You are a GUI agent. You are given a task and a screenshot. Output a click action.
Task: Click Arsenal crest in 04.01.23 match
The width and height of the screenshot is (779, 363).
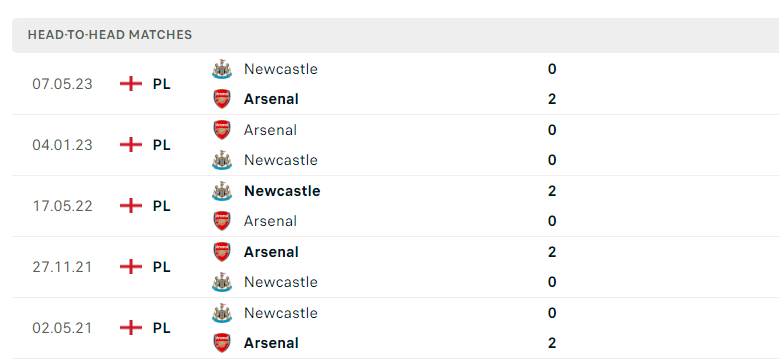(222, 130)
